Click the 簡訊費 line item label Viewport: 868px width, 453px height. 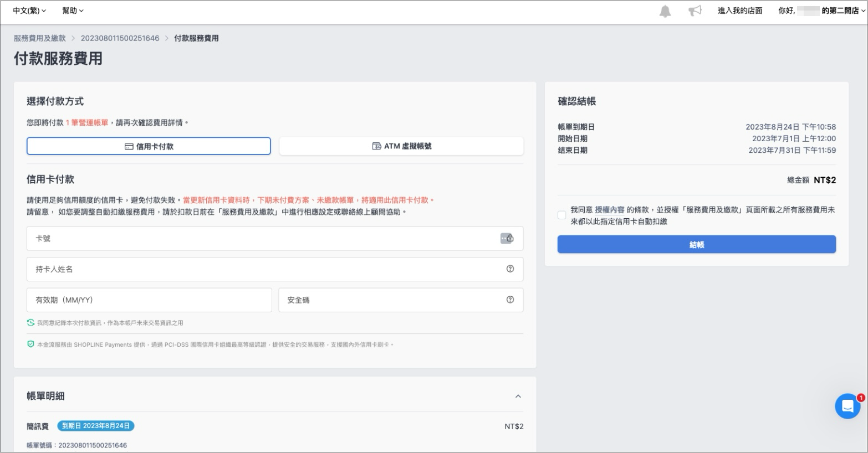coord(38,426)
